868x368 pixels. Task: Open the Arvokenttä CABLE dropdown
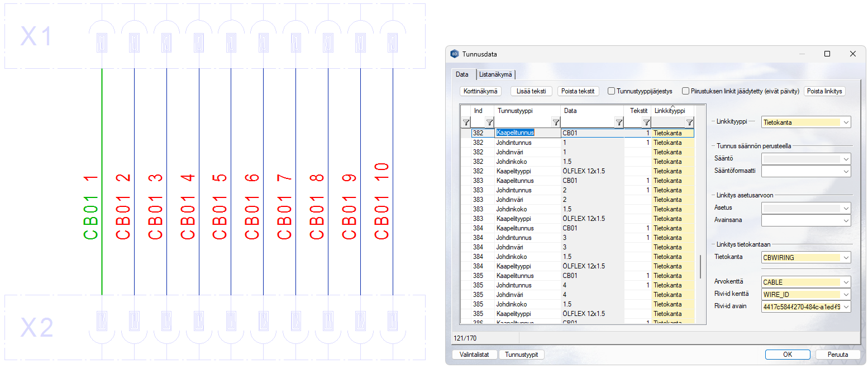pyautogui.click(x=847, y=282)
